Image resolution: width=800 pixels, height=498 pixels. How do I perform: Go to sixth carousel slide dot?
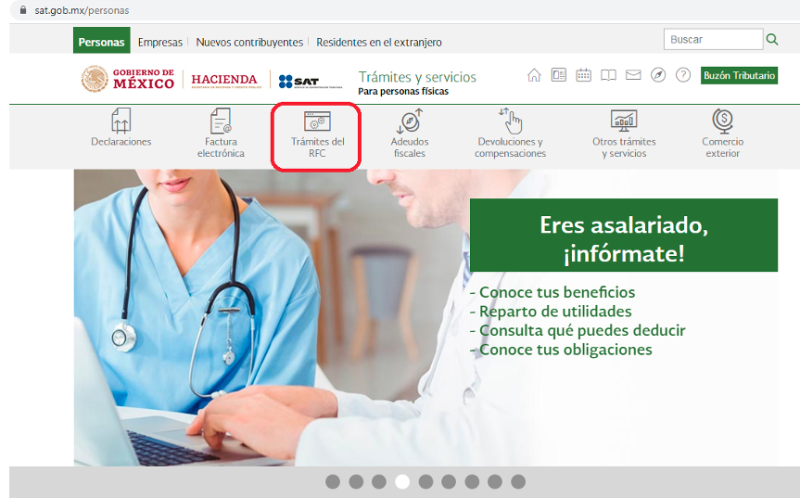449,482
